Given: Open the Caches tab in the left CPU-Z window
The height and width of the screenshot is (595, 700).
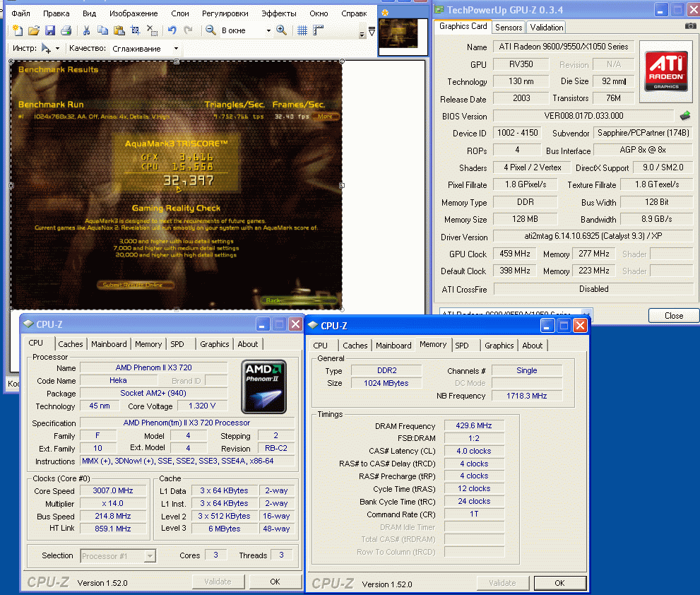Looking at the screenshot, I should tap(71, 344).
